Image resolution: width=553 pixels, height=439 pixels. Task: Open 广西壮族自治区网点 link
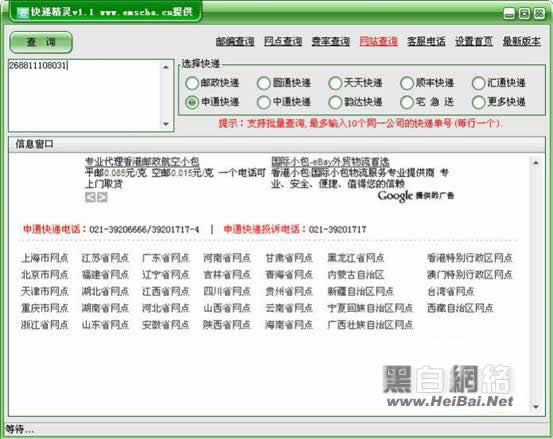pos(370,324)
